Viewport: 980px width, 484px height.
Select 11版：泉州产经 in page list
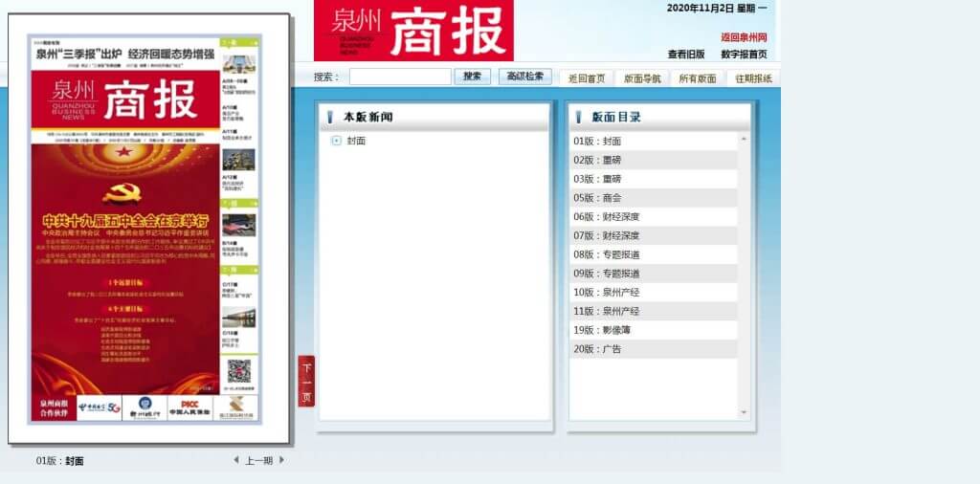[654, 311]
